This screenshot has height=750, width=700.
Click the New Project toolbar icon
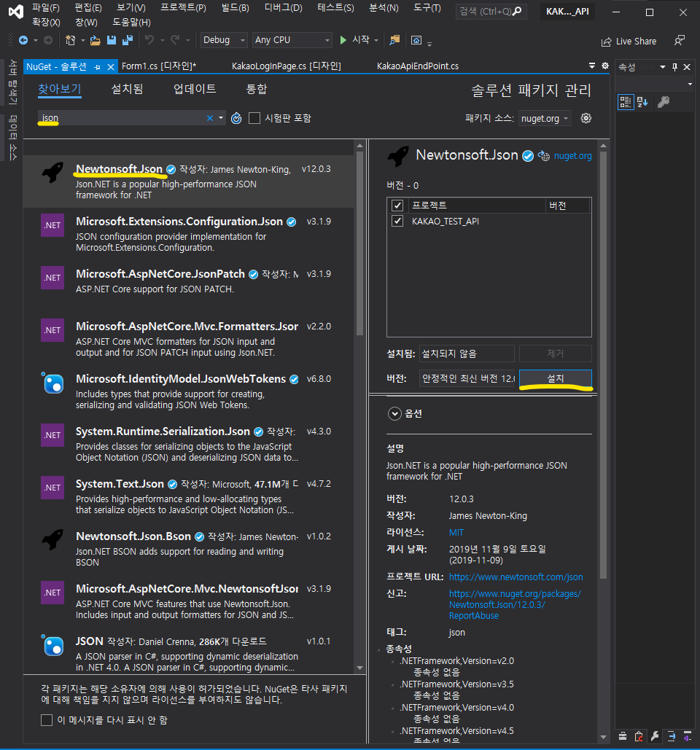tap(70, 41)
